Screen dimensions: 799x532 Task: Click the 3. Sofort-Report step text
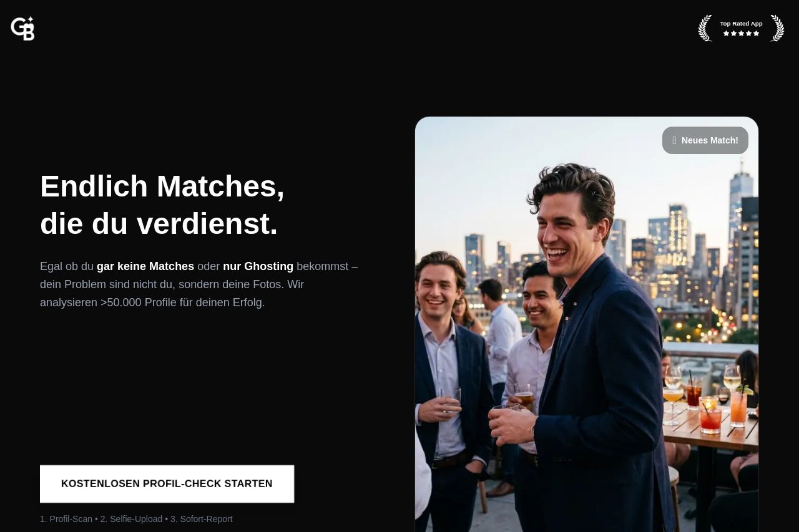coord(201,519)
